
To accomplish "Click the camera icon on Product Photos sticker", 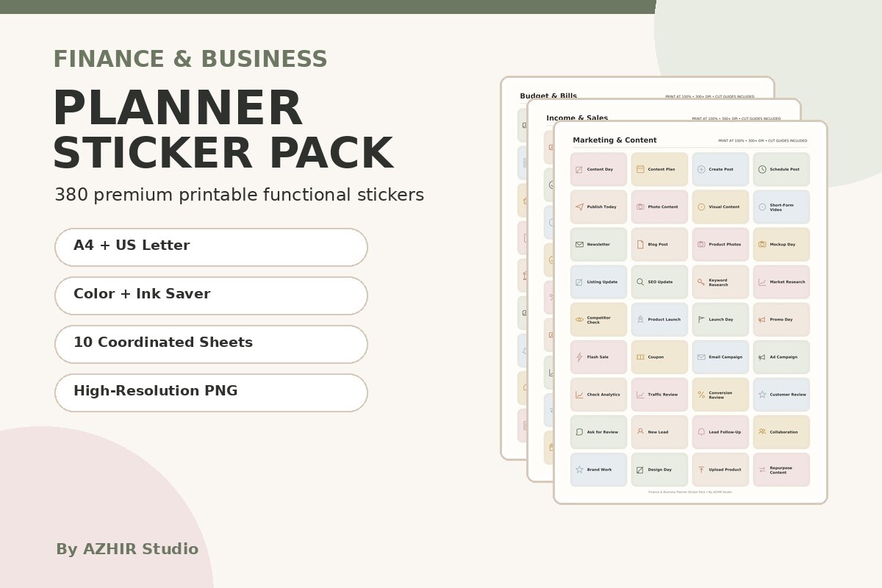I will (701, 244).
